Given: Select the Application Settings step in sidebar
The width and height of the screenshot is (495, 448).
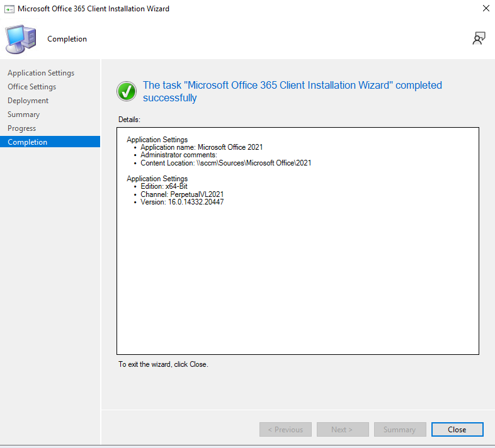Looking at the screenshot, I should [41, 73].
